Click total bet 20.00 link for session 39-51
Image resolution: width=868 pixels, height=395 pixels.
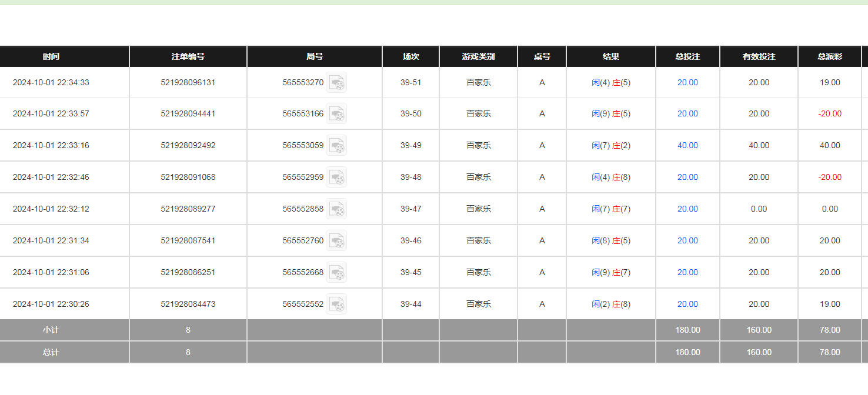[x=687, y=83]
